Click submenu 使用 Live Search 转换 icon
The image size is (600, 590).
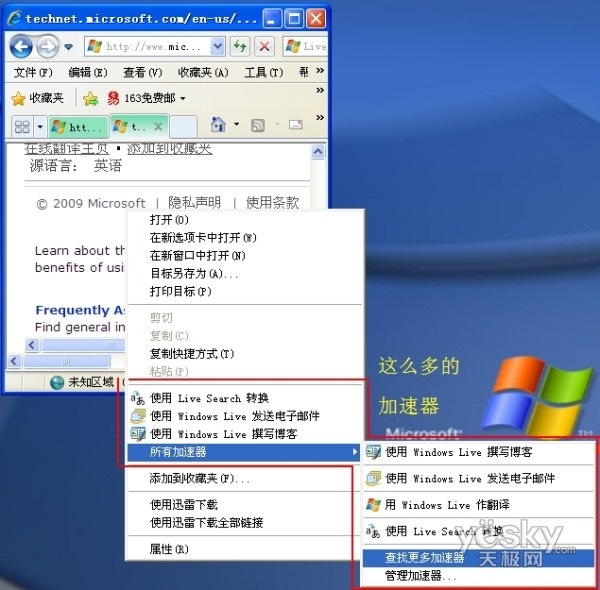point(373,531)
